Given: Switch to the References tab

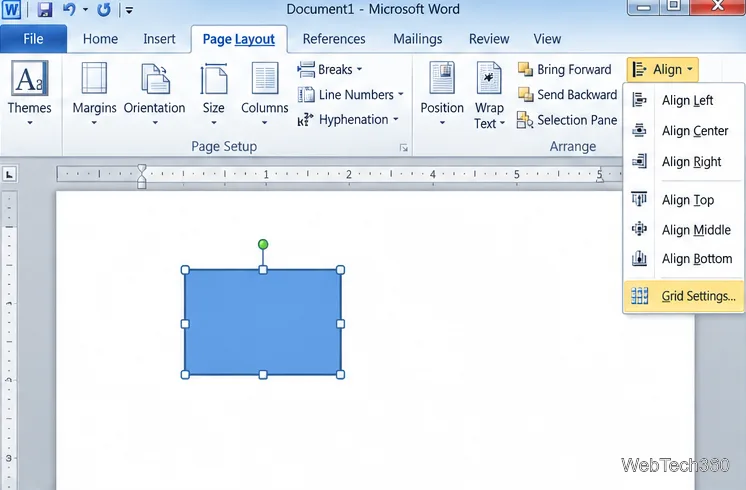Looking at the screenshot, I should (334, 39).
